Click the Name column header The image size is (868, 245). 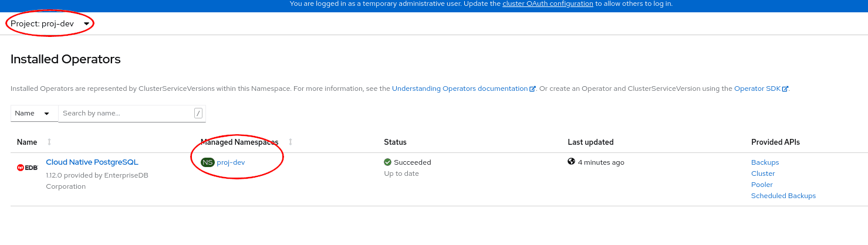tap(27, 142)
